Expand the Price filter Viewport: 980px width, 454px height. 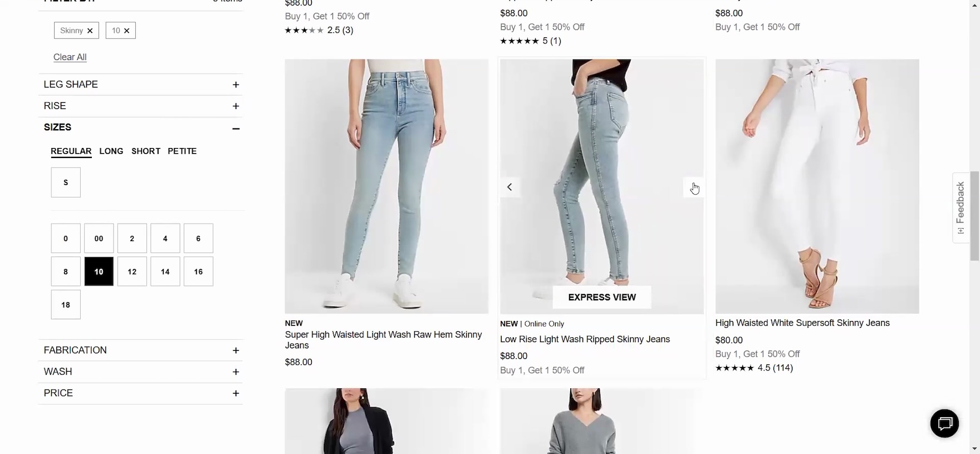click(x=236, y=393)
